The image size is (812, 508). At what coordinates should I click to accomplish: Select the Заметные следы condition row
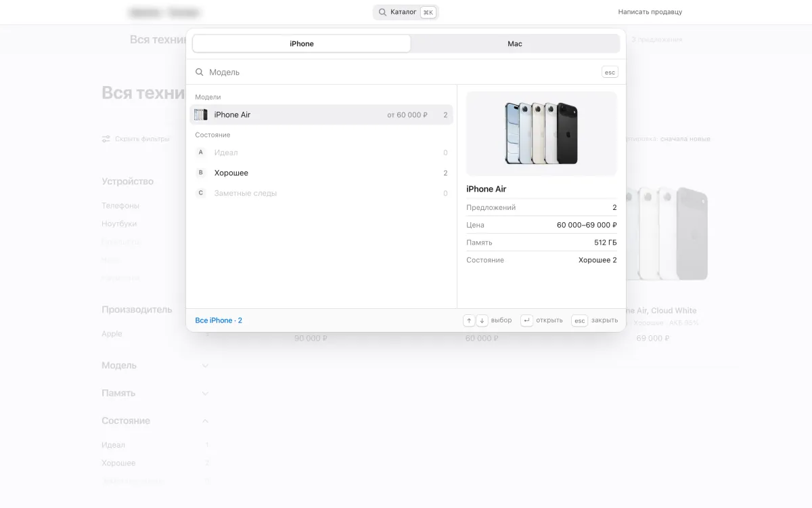(x=321, y=194)
